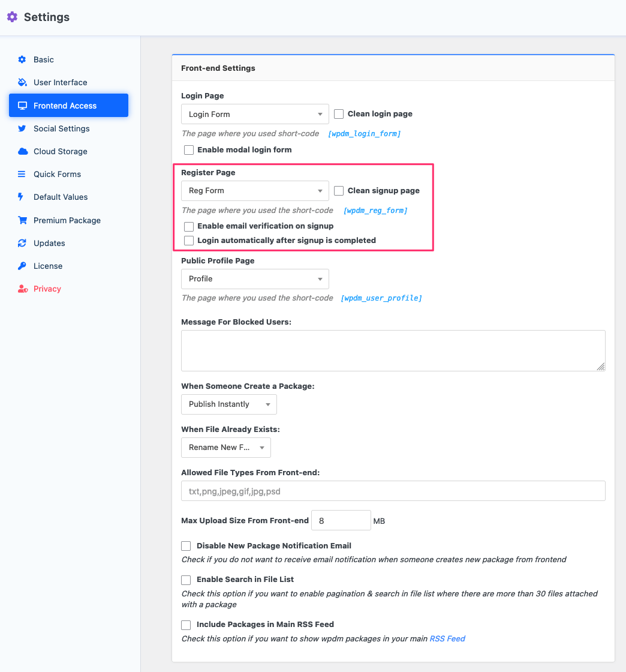Click the cloud icon for Cloud Storage

coord(22,151)
